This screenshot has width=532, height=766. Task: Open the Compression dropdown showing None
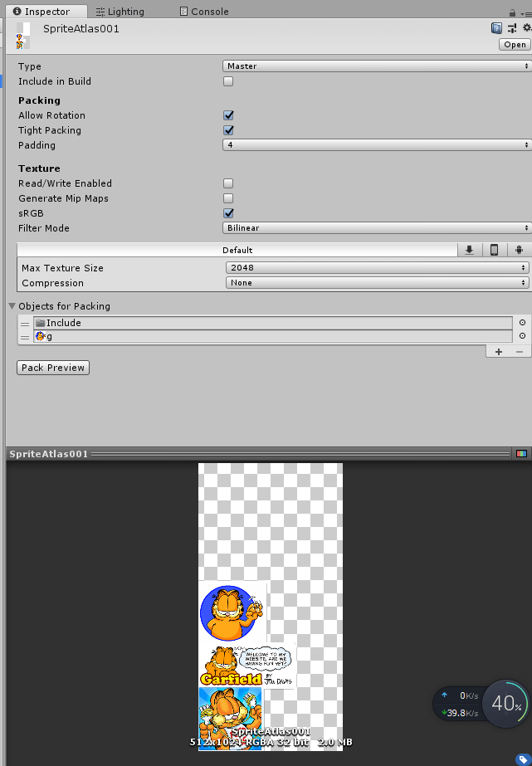pos(377,283)
